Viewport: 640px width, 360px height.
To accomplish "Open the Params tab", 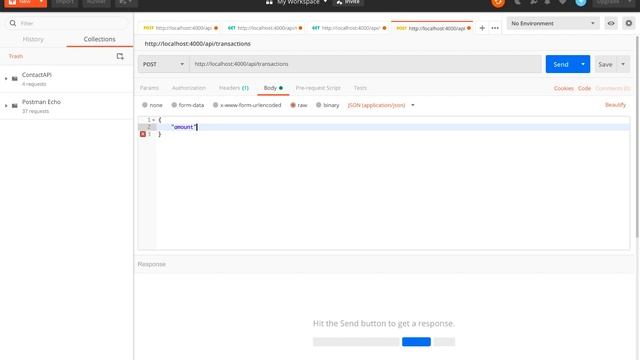I will [x=149, y=88].
